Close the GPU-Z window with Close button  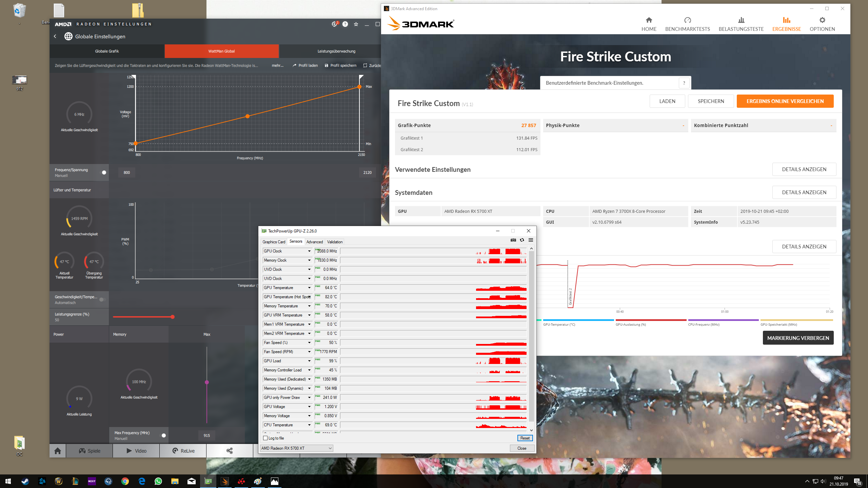pos(522,448)
